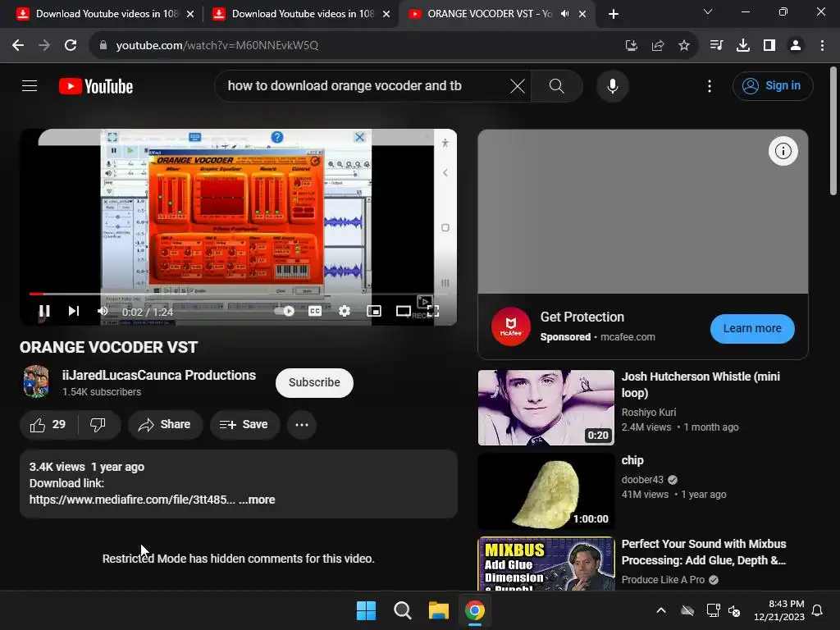Click the youtube.com address bar
The image size is (840, 630).
[217, 46]
